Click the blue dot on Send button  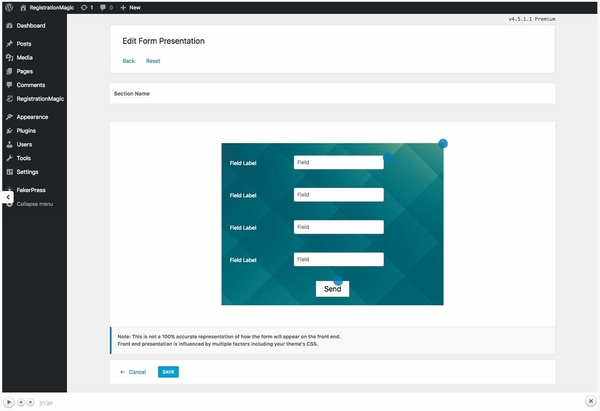tap(338, 281)
